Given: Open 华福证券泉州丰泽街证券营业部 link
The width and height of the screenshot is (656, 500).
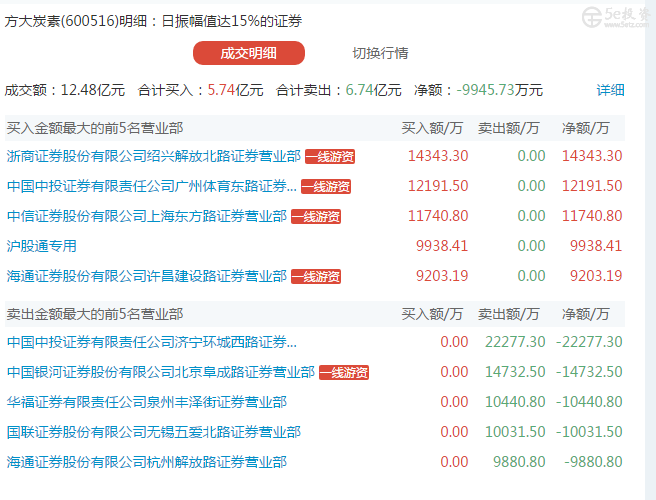Looking at the screenshot, I should click(147, 402).
